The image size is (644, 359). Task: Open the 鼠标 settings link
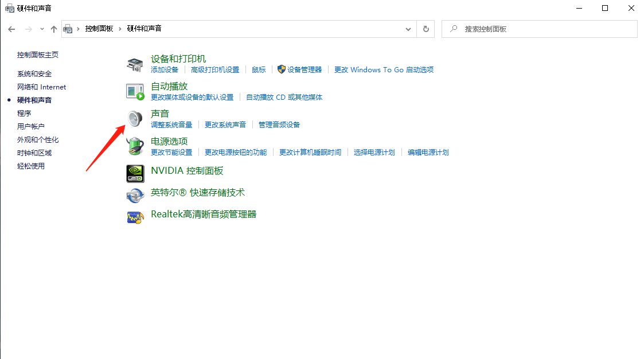[259, 70]
